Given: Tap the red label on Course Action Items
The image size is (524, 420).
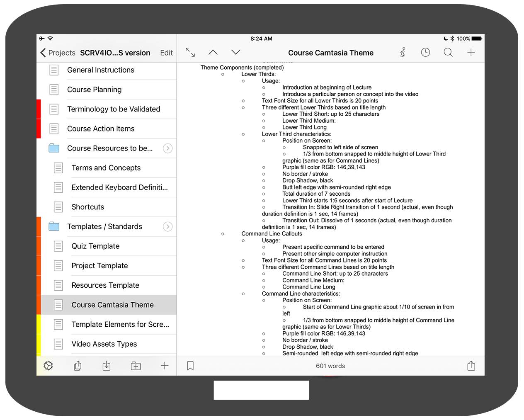Looking at the screenshot, I should [x=39, y=129].
